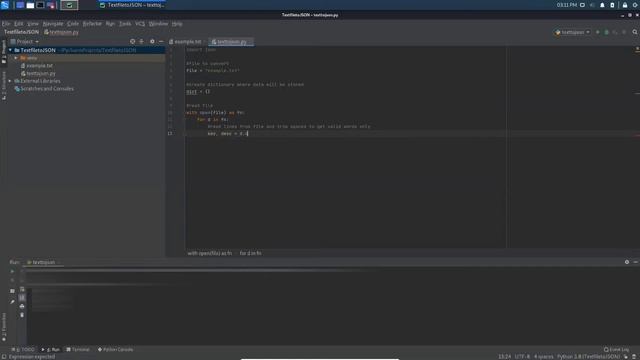Select the texttojson tab in Run panel
The image size is (640, 360).
point(43,262)
